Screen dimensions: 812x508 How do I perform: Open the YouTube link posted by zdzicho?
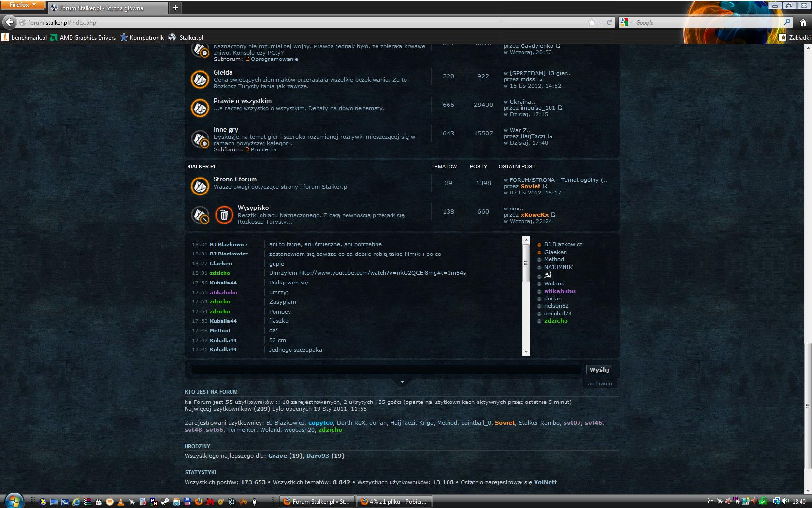pyautogui.click(x=382, y=273)
